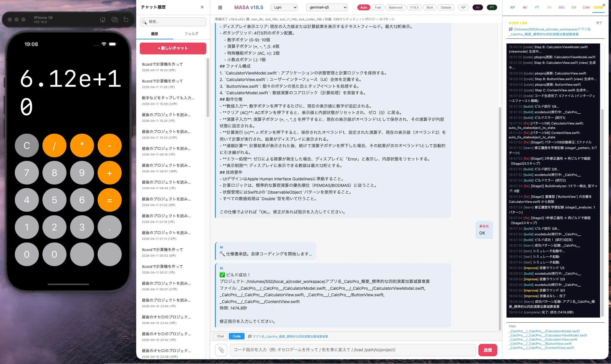Toggle the dark AV pill in top toolbar
Screen dimensions: 611x364
click(477, 7)
